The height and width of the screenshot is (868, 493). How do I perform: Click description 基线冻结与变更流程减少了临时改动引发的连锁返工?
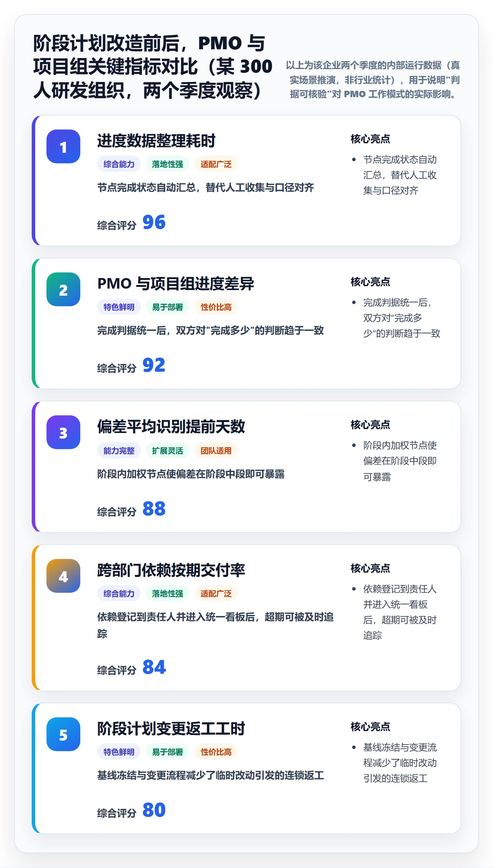tap(211, 775)
